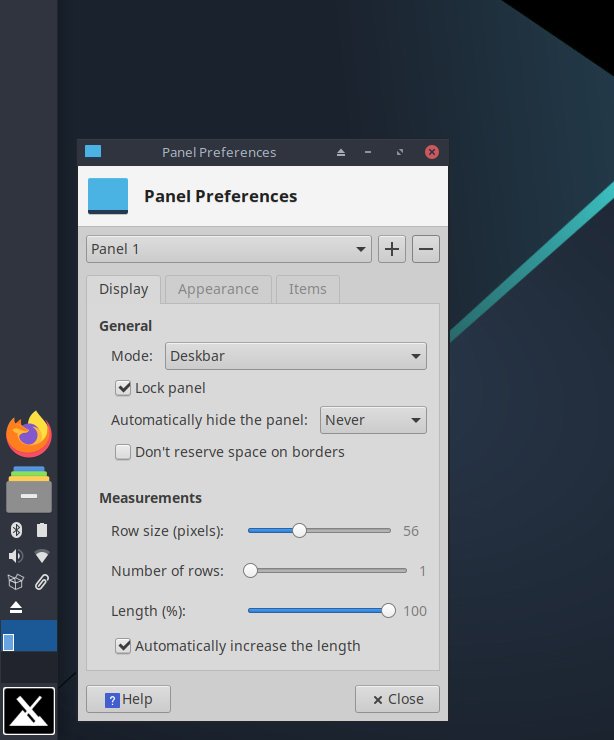Click the paperclip tray icon
Screen dimensions: 614x740
42,582
